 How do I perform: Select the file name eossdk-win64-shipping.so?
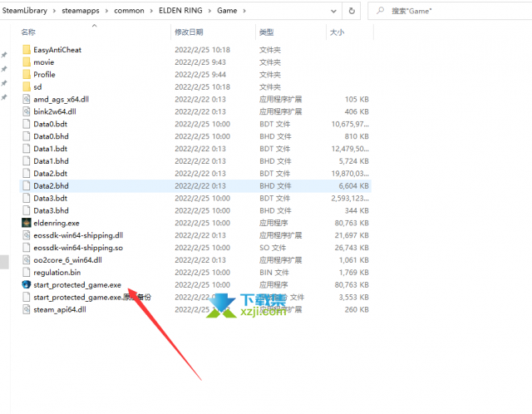[78, 248]
